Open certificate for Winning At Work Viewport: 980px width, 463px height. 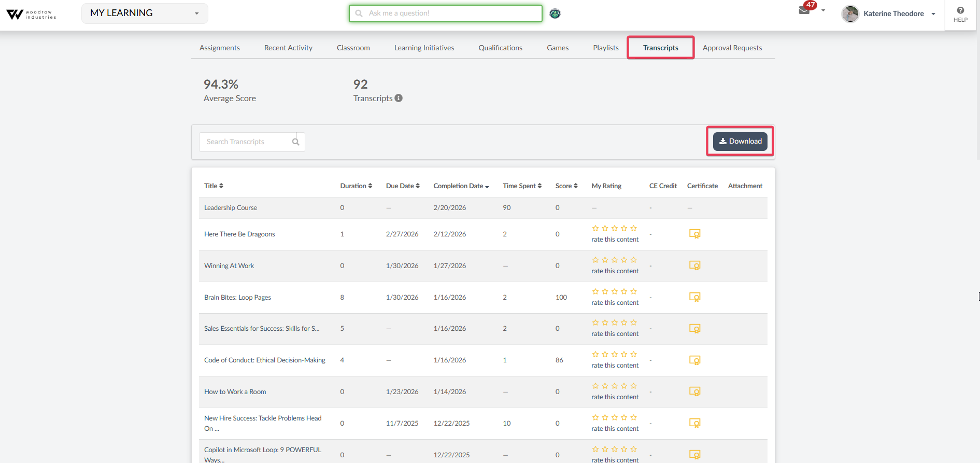694,265
